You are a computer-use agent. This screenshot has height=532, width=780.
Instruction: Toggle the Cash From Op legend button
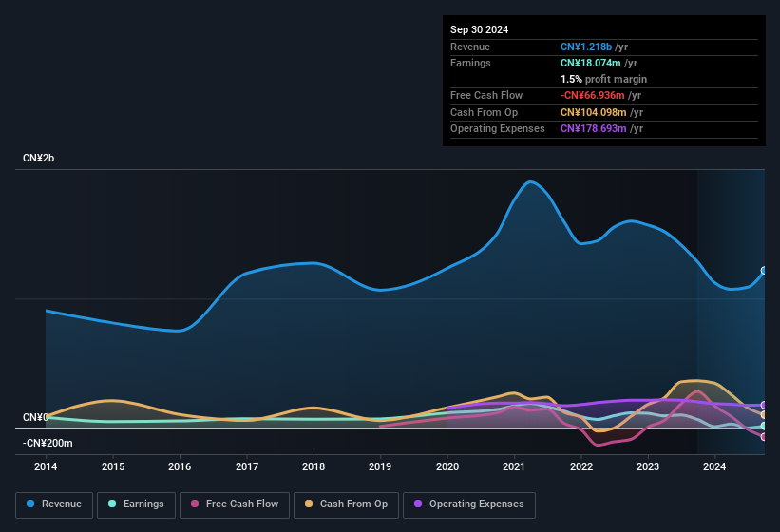point(346,504)
